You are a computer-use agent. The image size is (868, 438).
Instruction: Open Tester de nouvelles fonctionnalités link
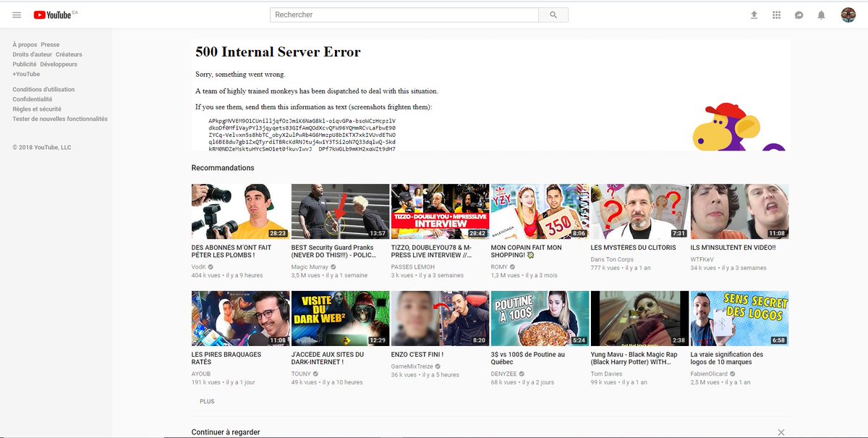pos(60,119)
